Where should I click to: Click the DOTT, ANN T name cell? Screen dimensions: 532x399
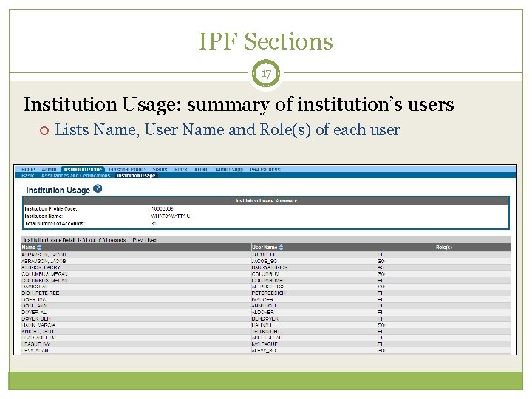(x=37, y=306)
